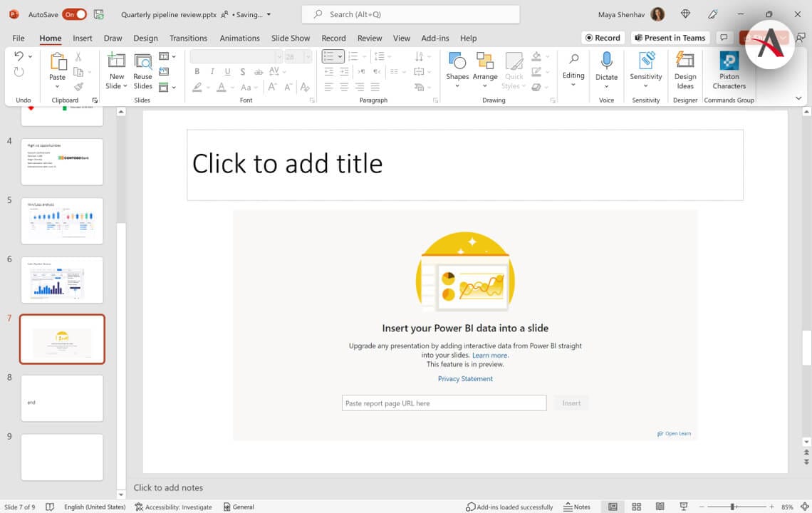812x513 pixels.
Task: Open the Arrange menu
Action: pyautogui.click(x=485, y=70)
